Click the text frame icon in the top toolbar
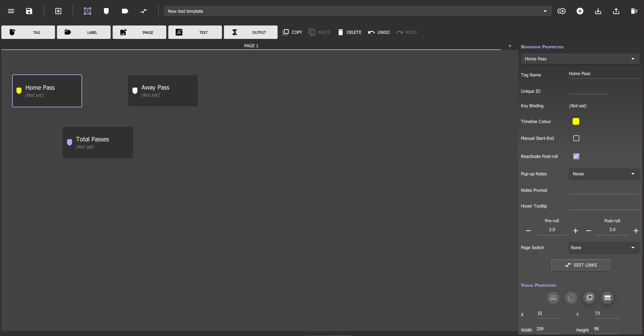This screenshot has height=336, width=644. tap(87, 11)
